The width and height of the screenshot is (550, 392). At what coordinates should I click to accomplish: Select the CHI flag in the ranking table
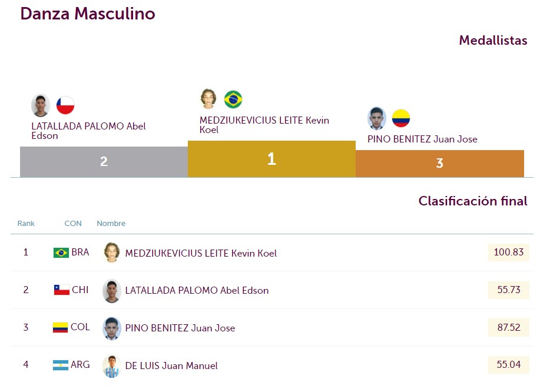click(x=61, y=290)
